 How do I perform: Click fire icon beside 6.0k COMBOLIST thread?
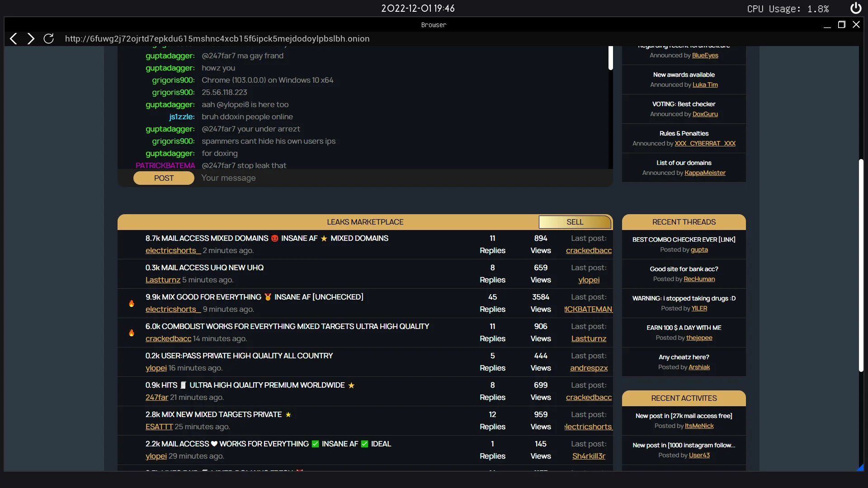point(131,333)
